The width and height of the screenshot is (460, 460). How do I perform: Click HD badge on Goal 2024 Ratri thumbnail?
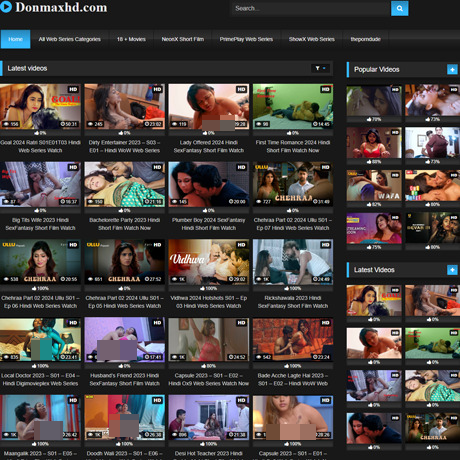click(73, 89)
